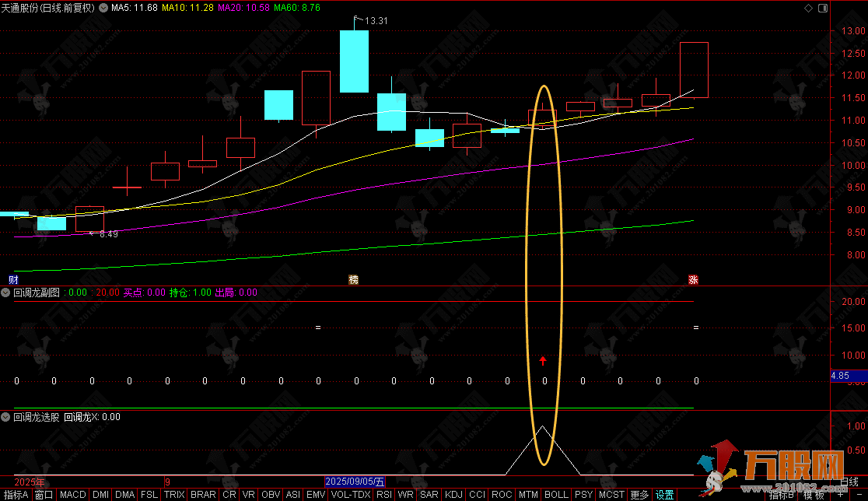Screen dimensions: 868x501
Task: Switch to VR indicator
Action: point(249,494)
